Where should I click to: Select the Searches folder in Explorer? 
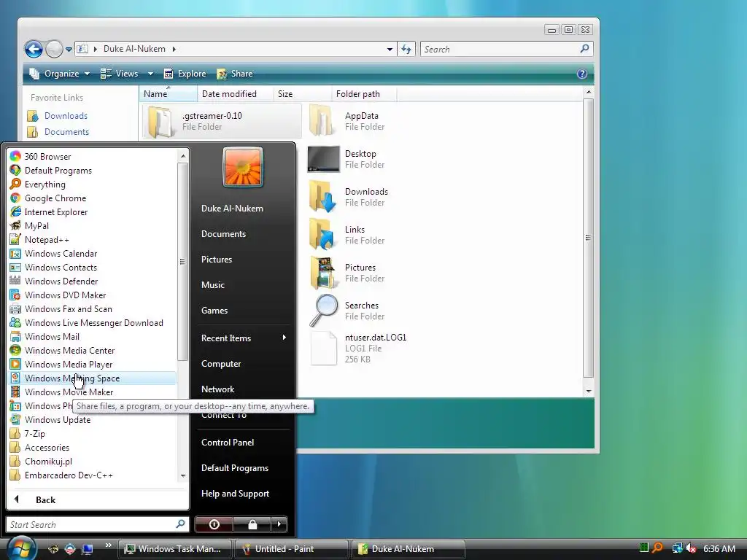tap(348, 310)
